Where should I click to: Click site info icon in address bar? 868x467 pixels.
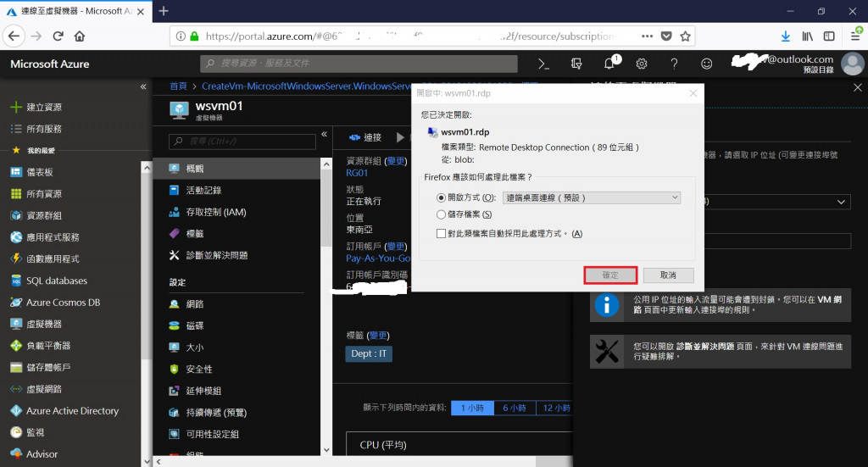pos(181,36)
